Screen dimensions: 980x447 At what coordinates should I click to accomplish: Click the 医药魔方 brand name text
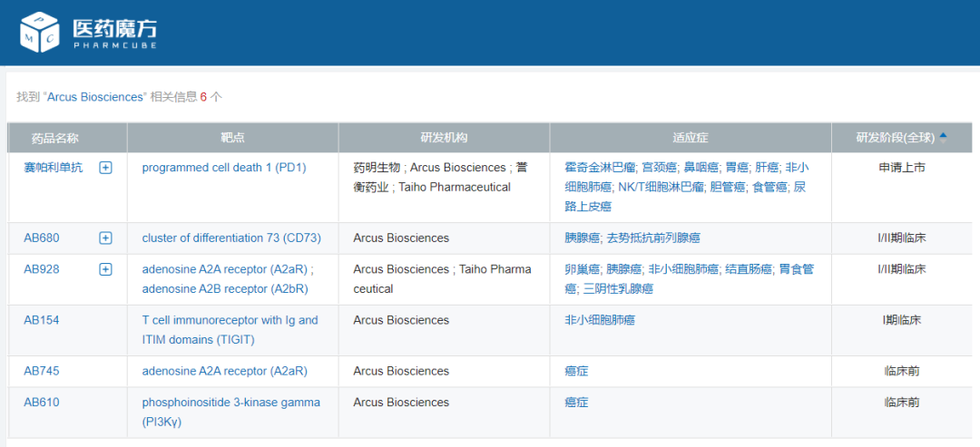point(114,27)
